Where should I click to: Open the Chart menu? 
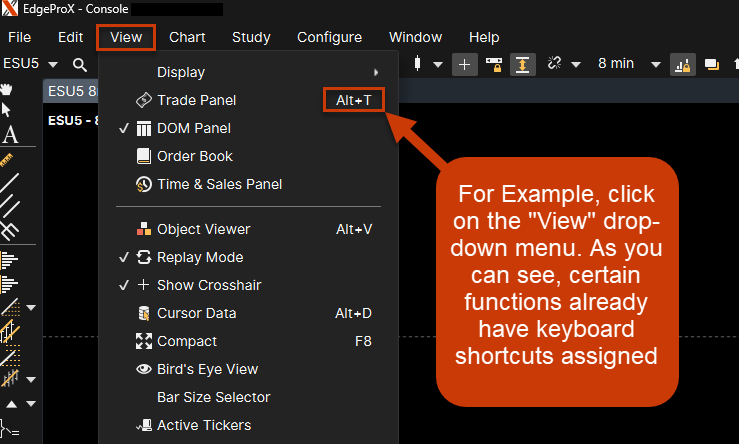[187, 37]
